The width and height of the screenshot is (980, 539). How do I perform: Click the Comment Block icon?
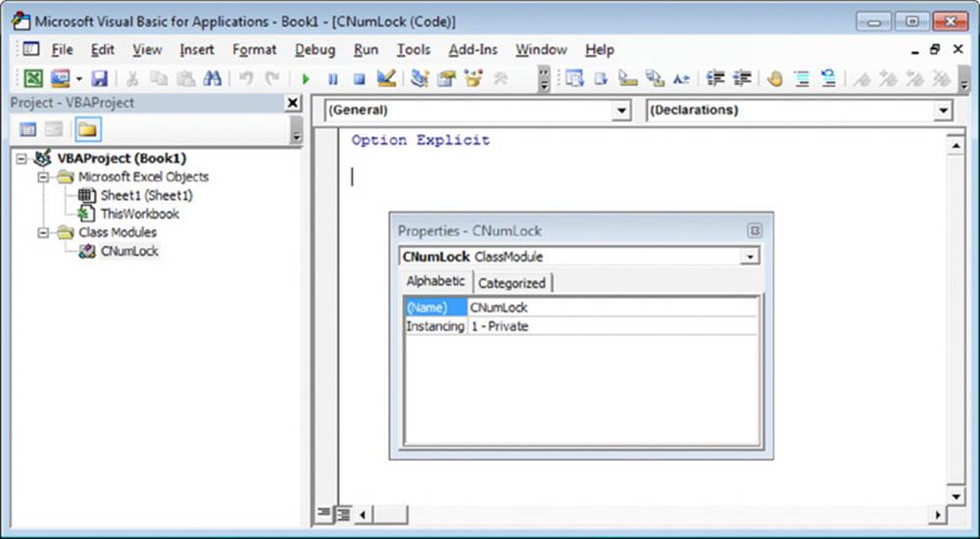[x=802, y=78]
